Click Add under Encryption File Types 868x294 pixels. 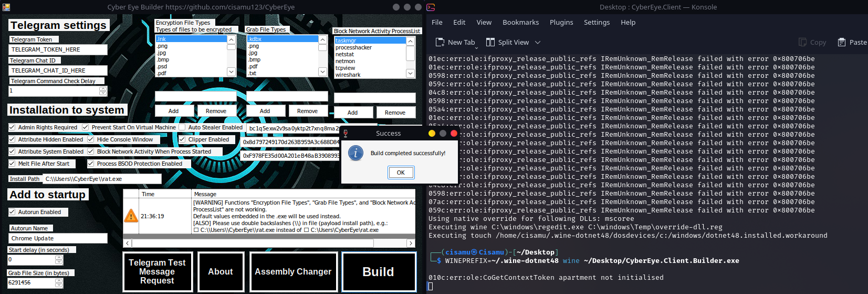(174, 111)
